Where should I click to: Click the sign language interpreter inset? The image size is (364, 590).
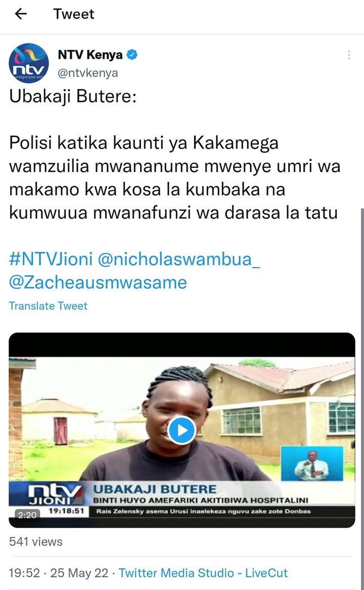coord(312,463)
